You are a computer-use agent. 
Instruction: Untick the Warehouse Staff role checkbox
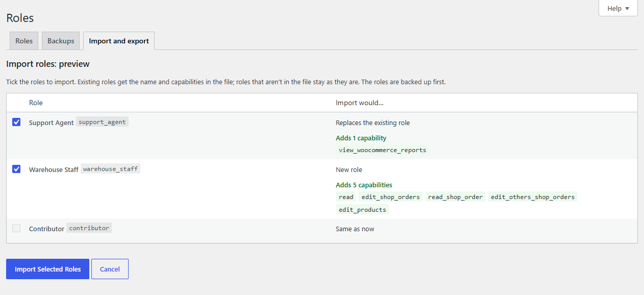click(x=16, y=169)
